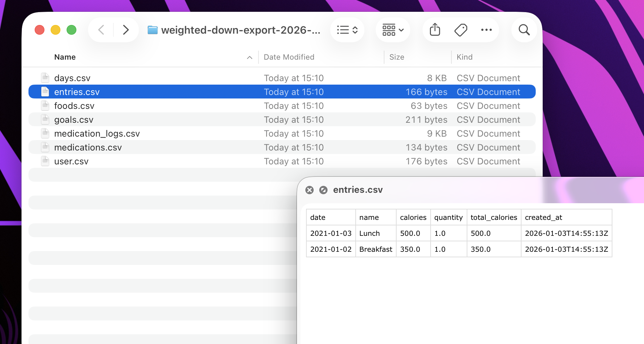The width and height of the screenshot is (644, 344).
Task: Open the Share menu in the toolbar
Action: [435, 30]
